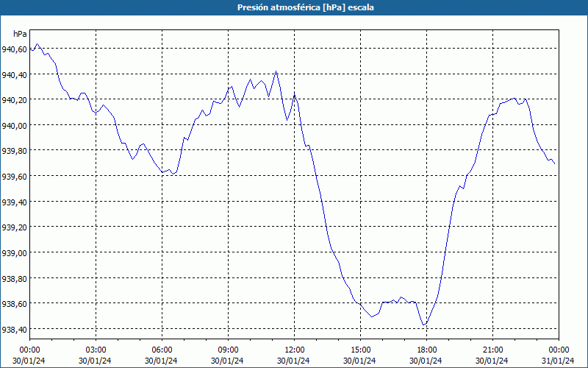Viewport: 588px width, 368px height.
Task: Select the 938,60 y-axis label
Action: [14, 304]
